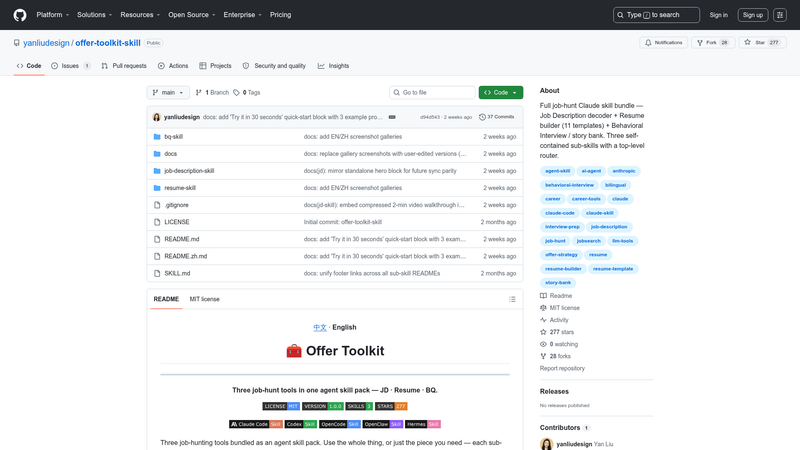This screenshot has height=450, width=800.
Task: Click the docs folder icon
Action: pyautogui.click(x=157, y=154)
